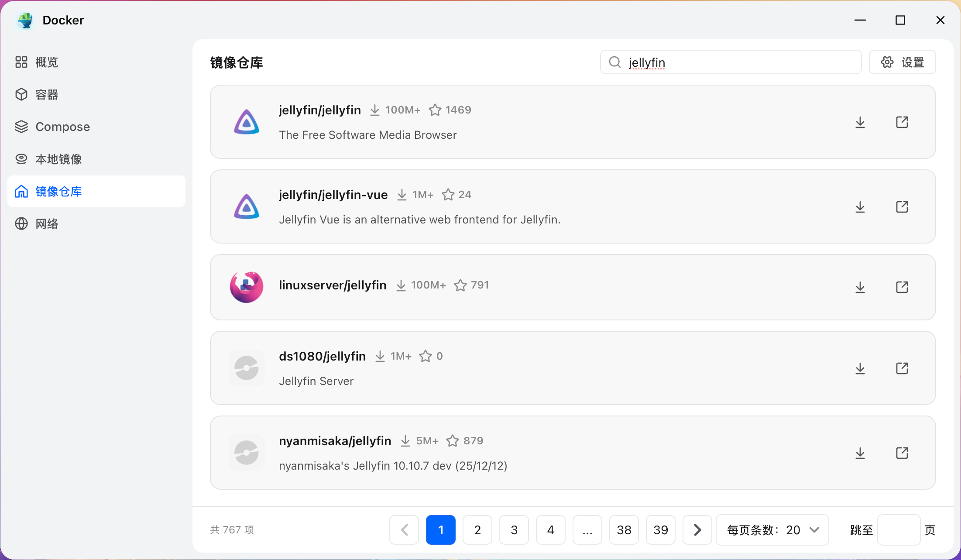
Task: Select the 容器 containers section
Action: click(x=47, y=94)
